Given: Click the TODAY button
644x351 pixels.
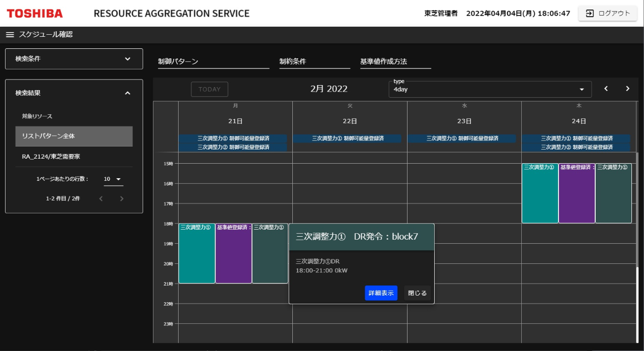Looking at the screenshot, I should [x=209, y=89].
